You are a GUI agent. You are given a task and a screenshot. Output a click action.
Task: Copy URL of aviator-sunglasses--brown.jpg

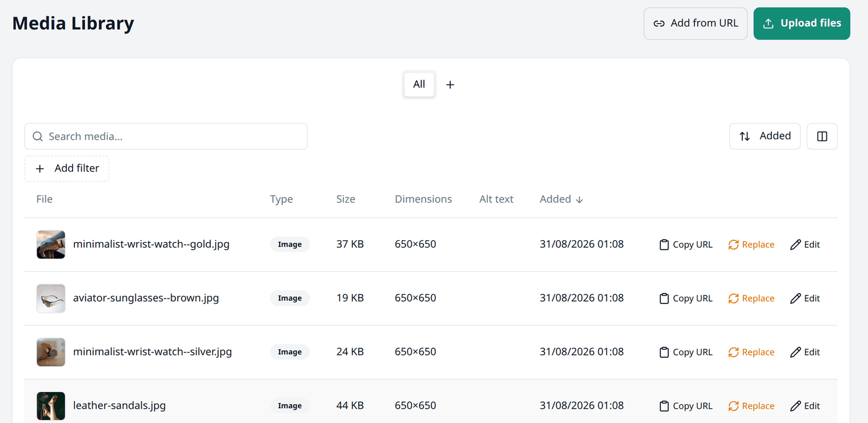pyautogui.click(x=686, y=299)
